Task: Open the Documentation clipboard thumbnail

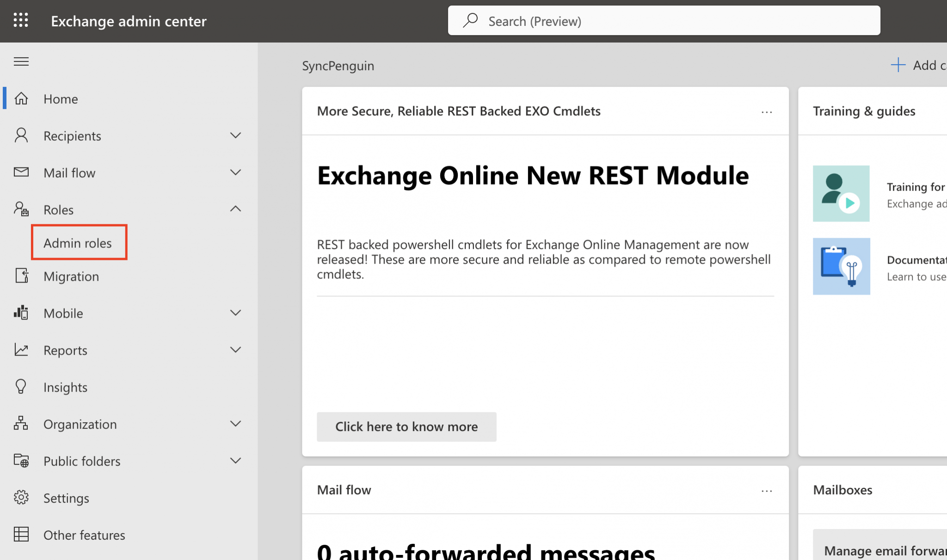Action: click(842, 266)
